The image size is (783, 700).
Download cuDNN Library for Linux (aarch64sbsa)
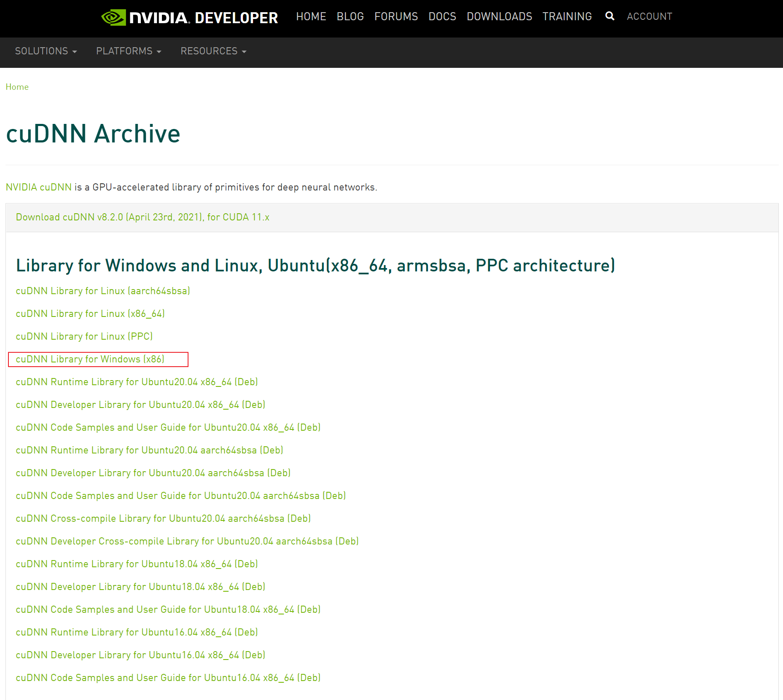click(x=103, y=291)
